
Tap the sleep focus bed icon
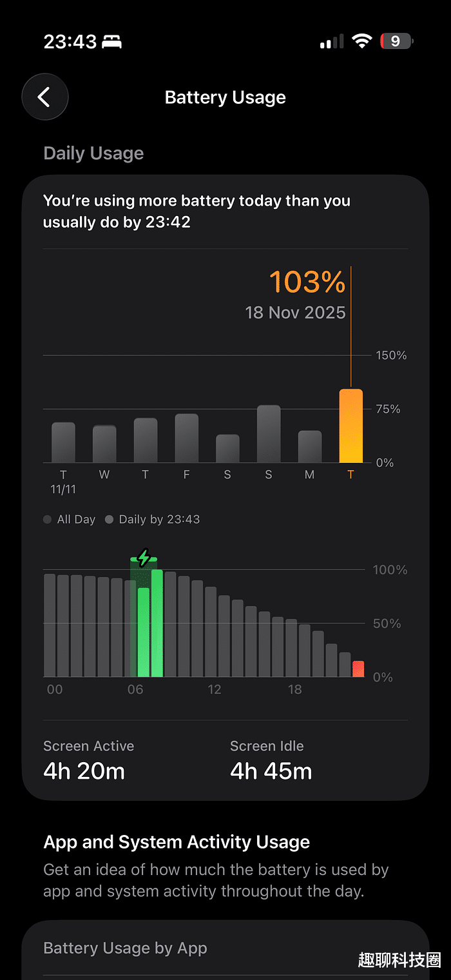112,43
